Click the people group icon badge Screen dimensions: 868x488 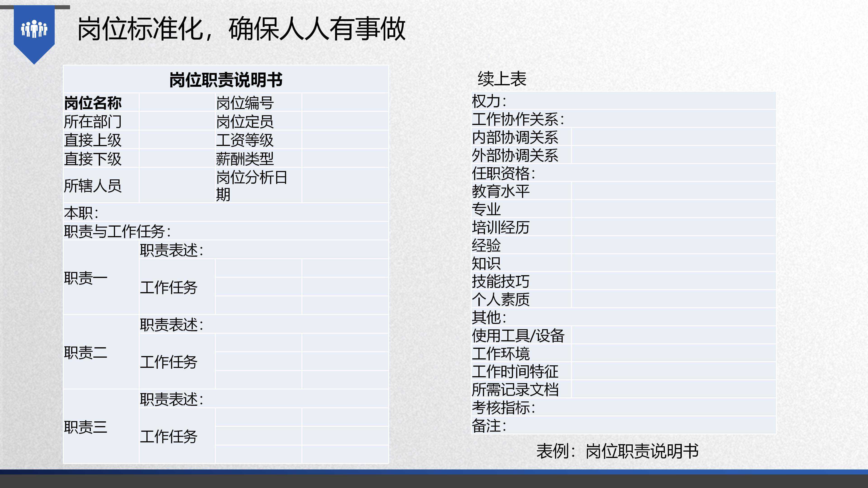34,29
